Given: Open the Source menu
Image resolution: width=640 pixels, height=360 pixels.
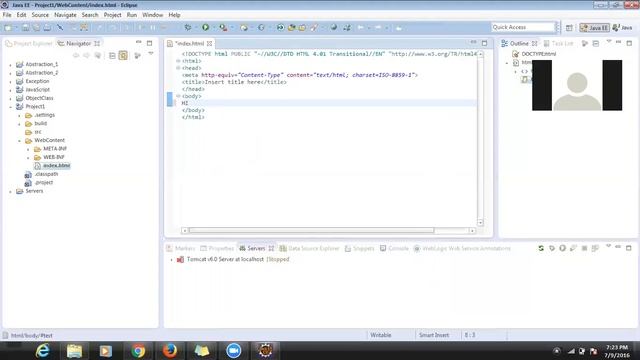Looking at the screenshot, I should tap(40, 15).
